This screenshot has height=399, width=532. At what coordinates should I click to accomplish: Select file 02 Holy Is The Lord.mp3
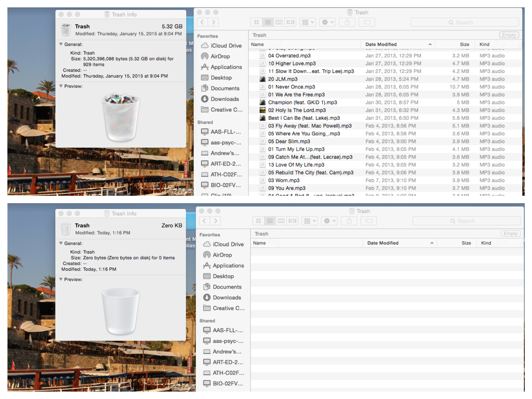[385, 110]
